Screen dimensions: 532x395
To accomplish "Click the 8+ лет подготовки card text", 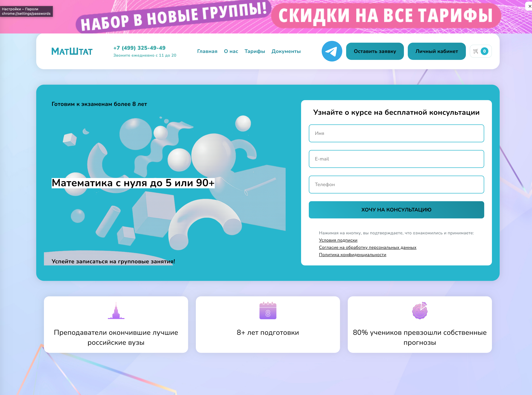I will tap(268, 333).
